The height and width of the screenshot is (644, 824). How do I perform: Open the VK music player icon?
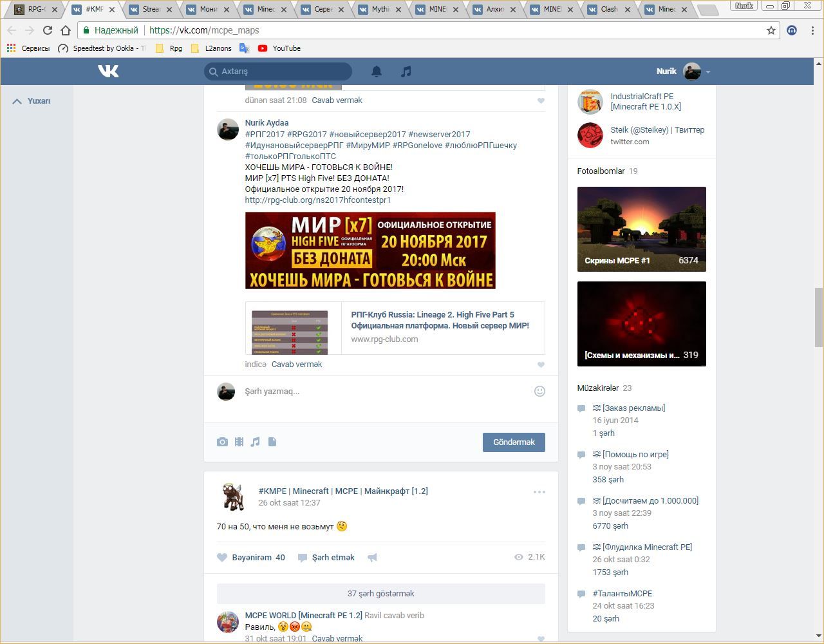406,71
